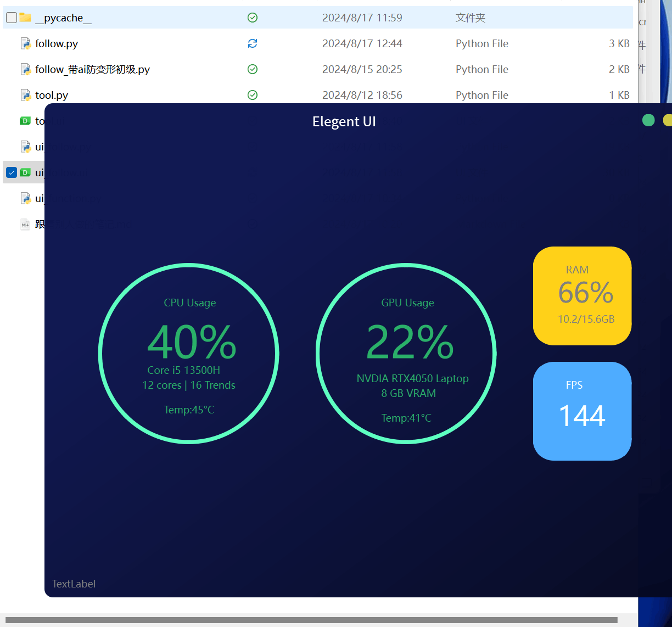Click the yellow circle button in Elegent UI
672x627 pixels.
pyautogui.click(x=668, y=120)
